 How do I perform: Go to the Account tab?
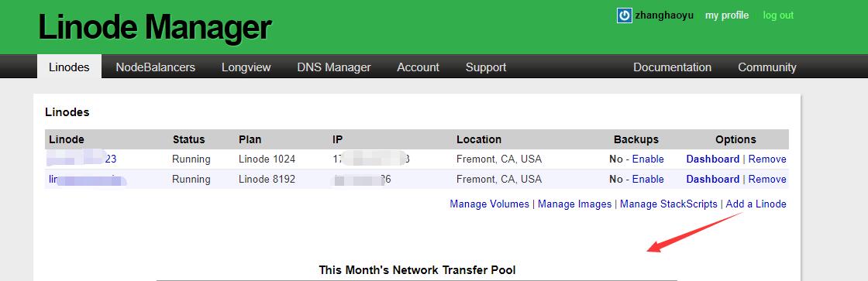[418, 67]
